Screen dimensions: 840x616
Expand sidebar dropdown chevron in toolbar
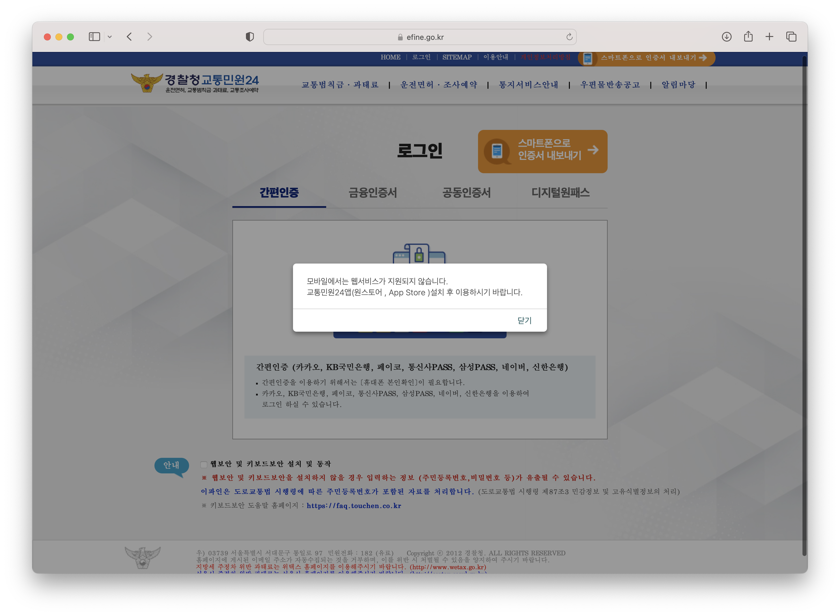click(x=110, y=37)
